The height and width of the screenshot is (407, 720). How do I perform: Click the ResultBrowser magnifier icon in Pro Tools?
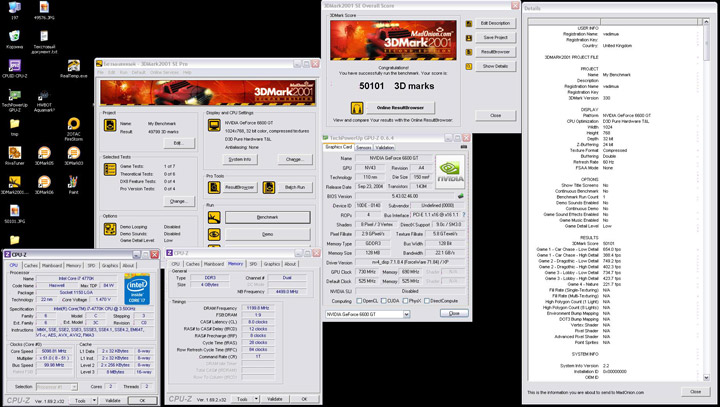pyautogui.click(x=214, y=187)
